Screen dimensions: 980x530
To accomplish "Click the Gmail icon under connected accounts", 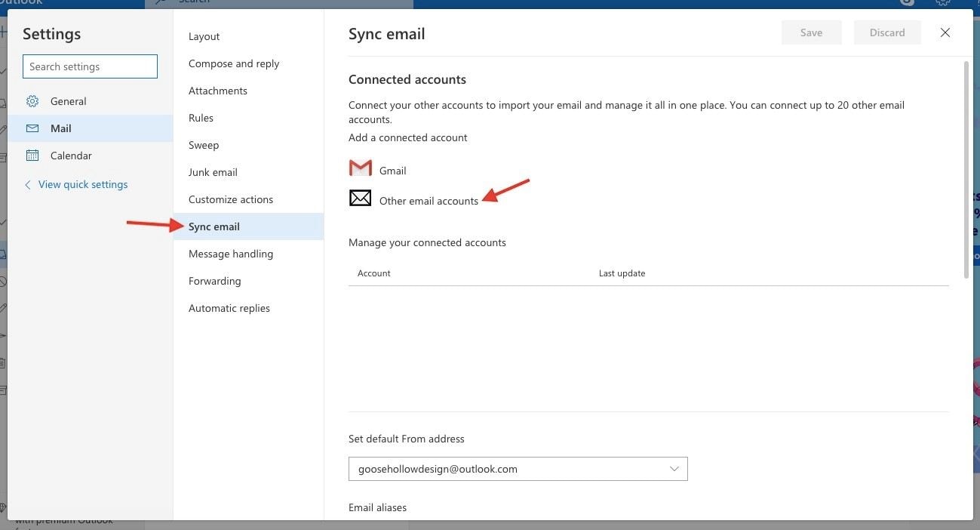I will point(360,168).
